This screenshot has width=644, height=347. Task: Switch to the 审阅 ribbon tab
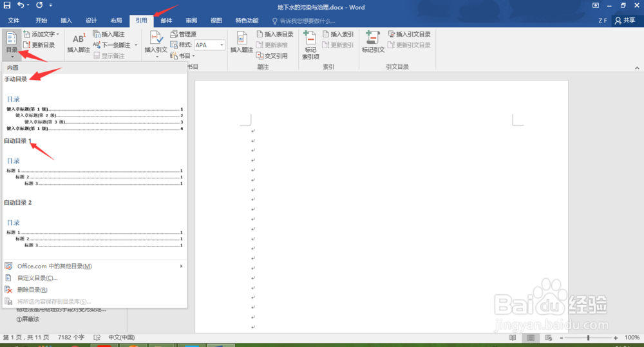[x=191, y=21]
